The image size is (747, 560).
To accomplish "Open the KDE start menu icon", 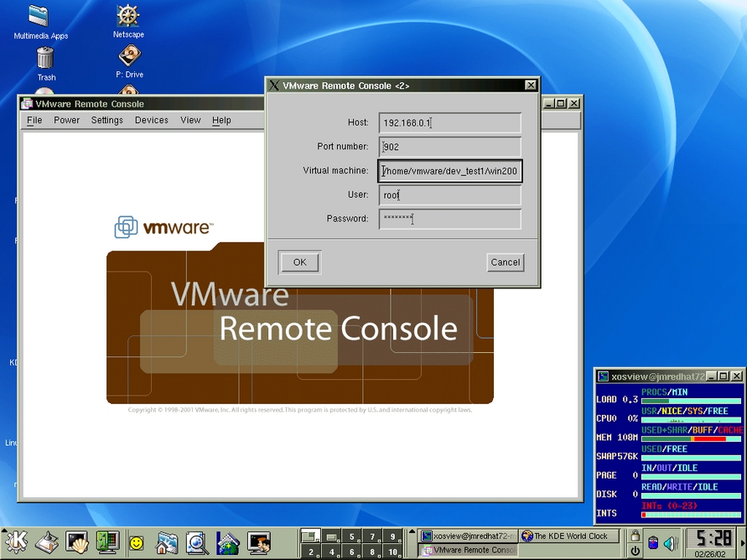I will pyautogui.click(x=17, y=542).
